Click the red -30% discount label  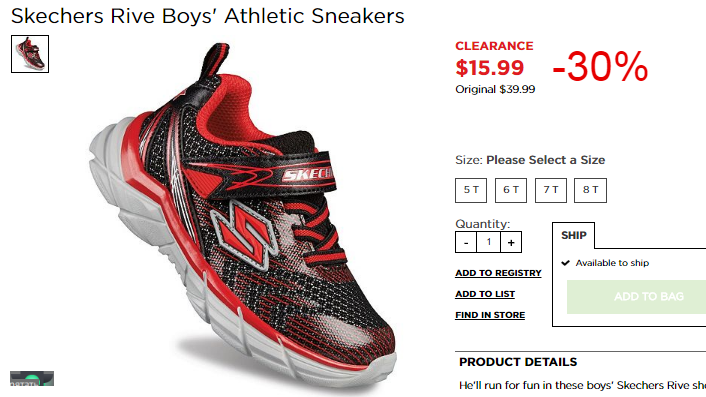pos(600,66)
